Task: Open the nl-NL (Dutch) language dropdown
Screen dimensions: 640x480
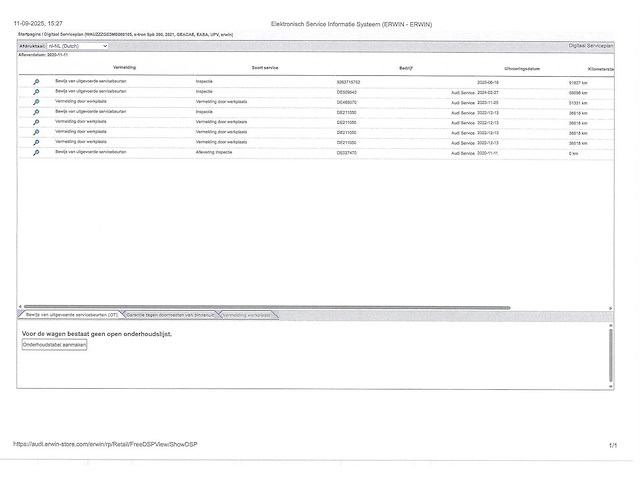Action: [x=77, y=46]
